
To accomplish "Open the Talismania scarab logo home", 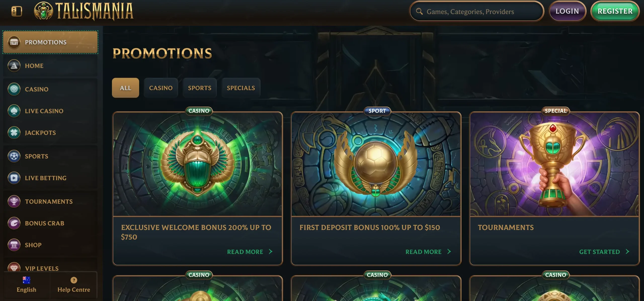I will click(43, 11).
